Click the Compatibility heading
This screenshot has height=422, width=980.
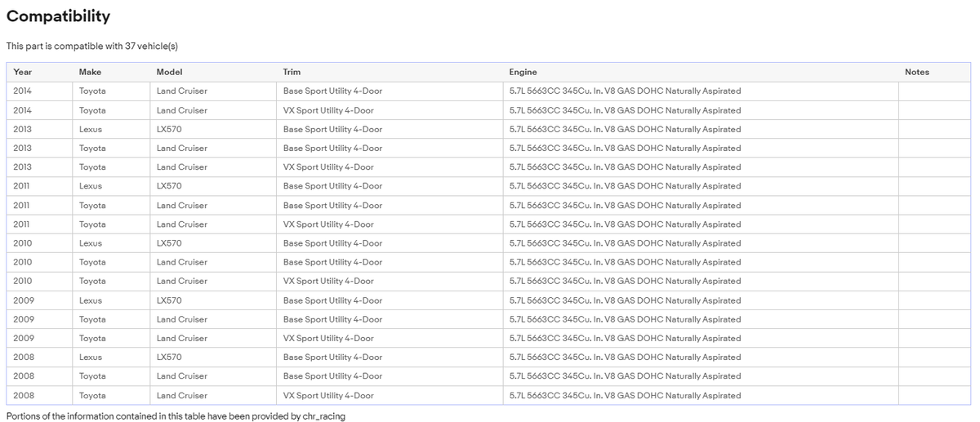tap(58, 16)
